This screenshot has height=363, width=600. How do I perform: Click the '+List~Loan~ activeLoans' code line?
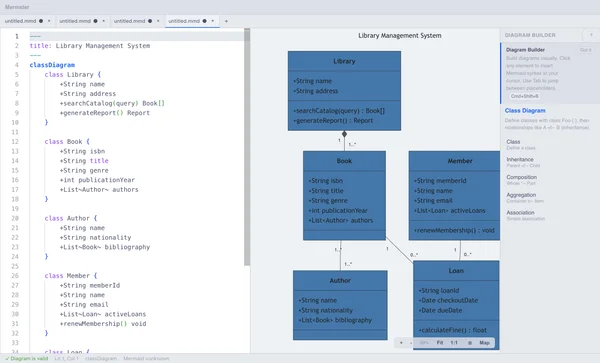click(x=103, y=314)
